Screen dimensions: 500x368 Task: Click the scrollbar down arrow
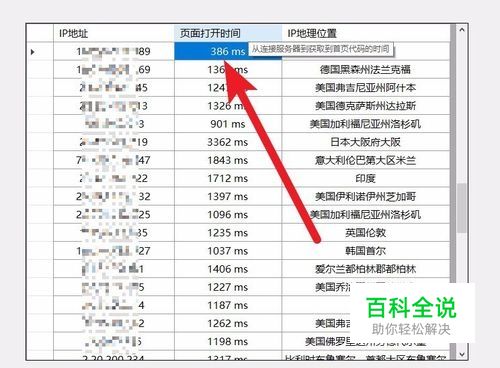coord(462,354)
